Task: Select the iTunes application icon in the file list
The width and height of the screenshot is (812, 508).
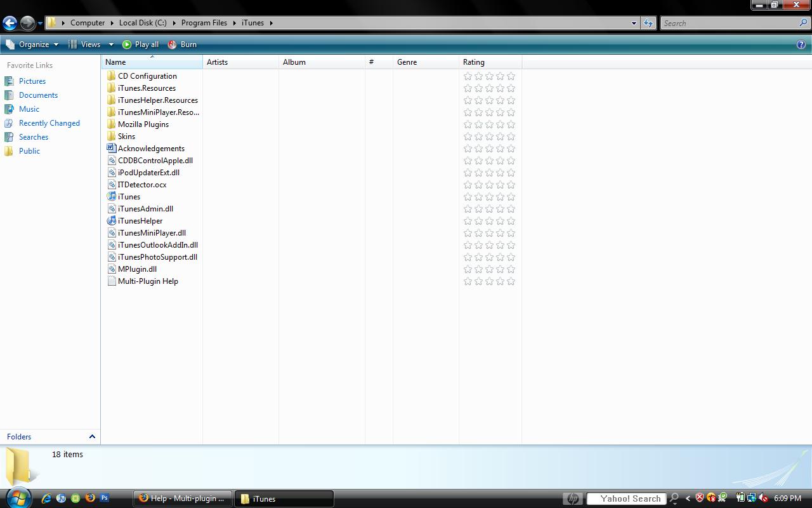Action: tap(112, 197)
